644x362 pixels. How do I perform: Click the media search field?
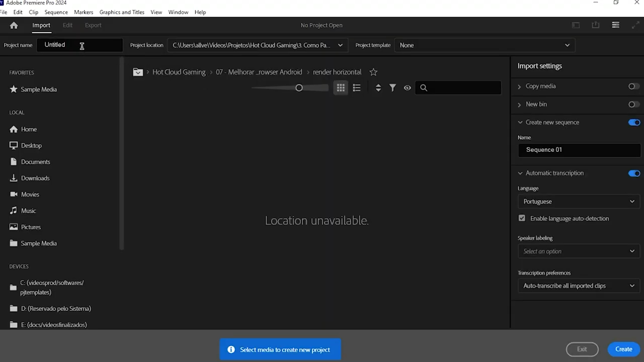(458, 87)
